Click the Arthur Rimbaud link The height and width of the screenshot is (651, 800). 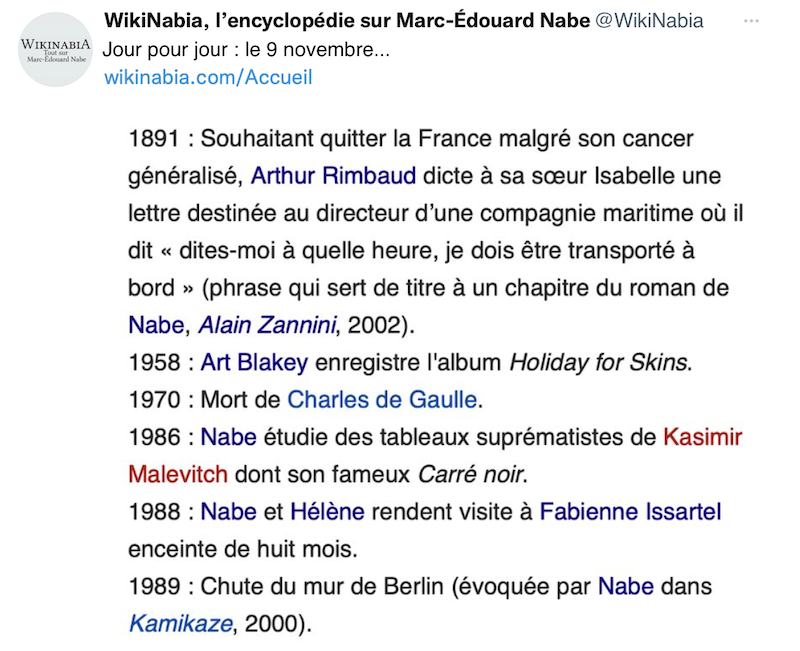point(333,176)
